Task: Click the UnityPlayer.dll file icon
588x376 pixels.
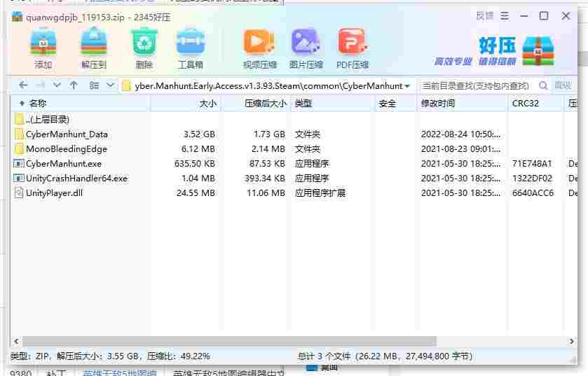Action: [19, 193]
